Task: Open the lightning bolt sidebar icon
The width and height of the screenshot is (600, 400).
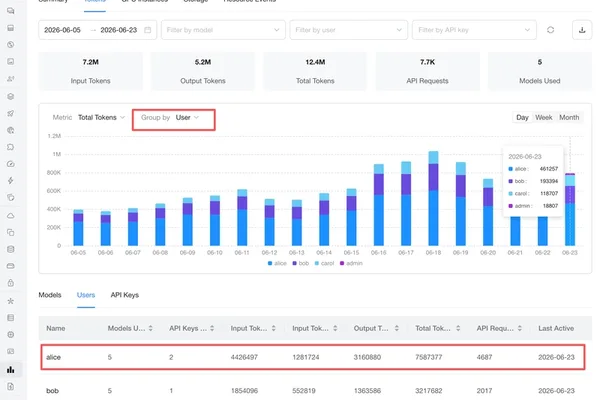Action: click(11, 180)
